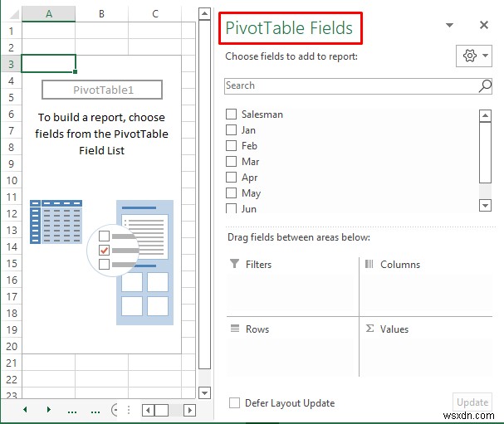Select cell A3
This screenshot has height=424, width=504.
tap(48, 63)
